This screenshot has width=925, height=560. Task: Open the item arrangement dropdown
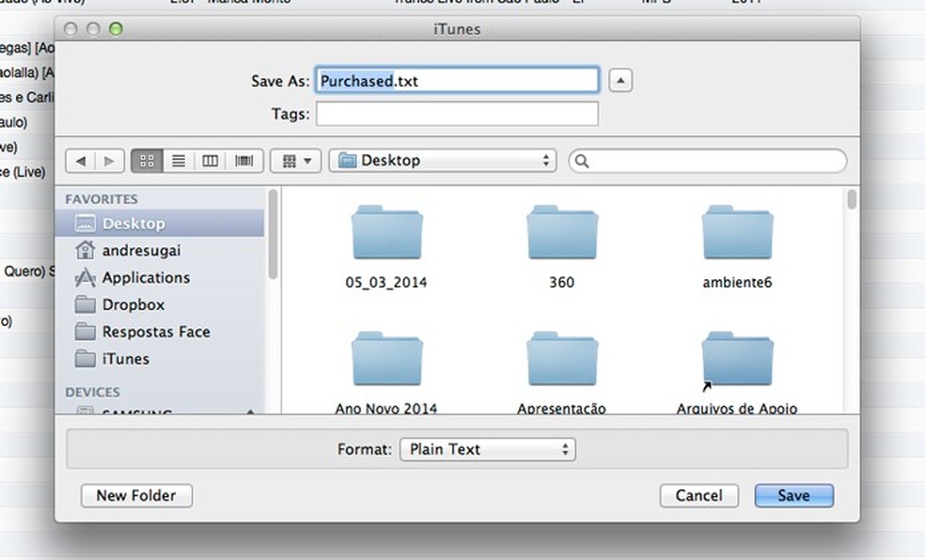point(295,161)
